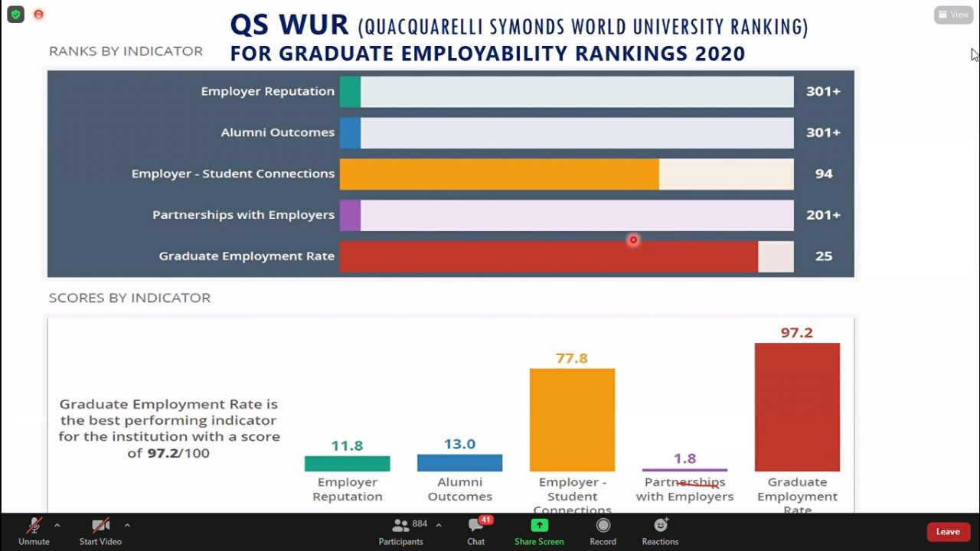Expand the Participants options caret

tap(438, 526)
